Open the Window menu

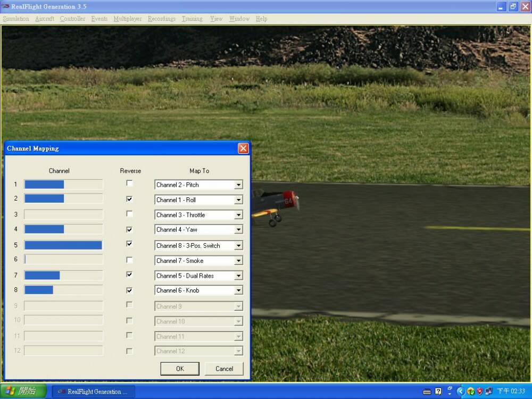pos(239,19)
